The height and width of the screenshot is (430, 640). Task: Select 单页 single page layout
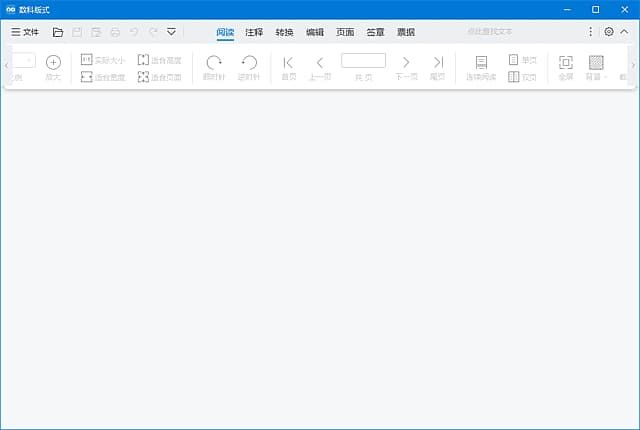(522, 60)
